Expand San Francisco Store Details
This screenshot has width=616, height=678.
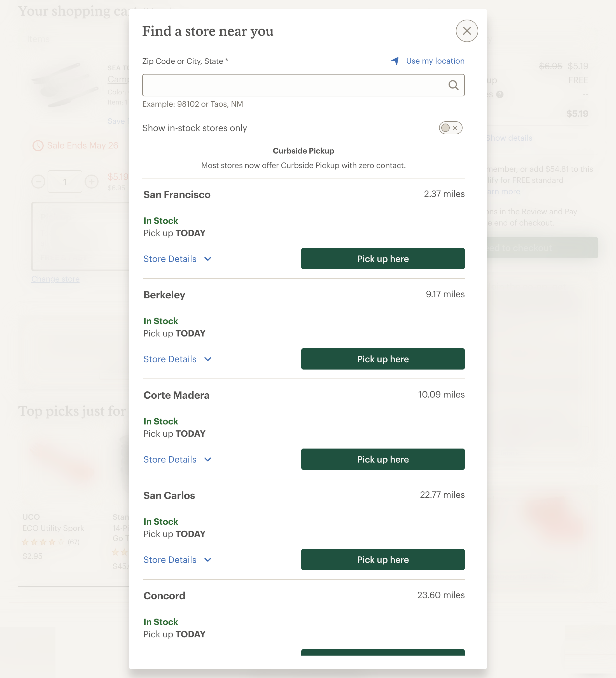pos(170,259)
